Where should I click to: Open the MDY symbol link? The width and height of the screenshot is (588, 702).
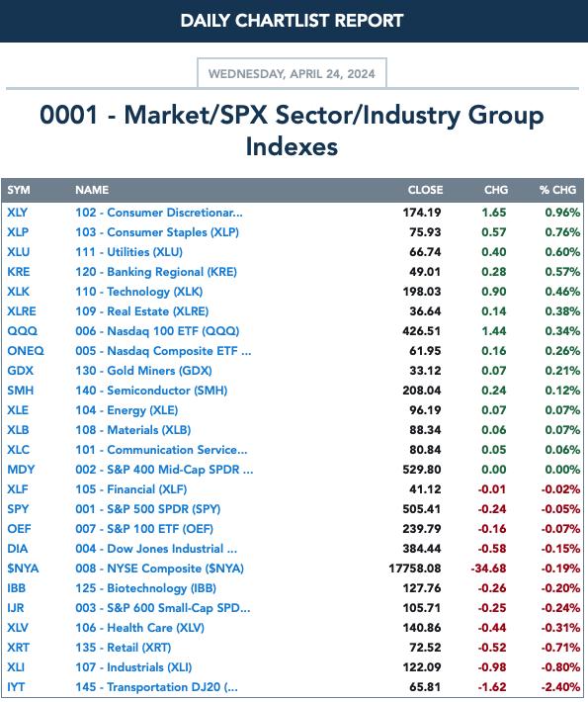[21, 470]
